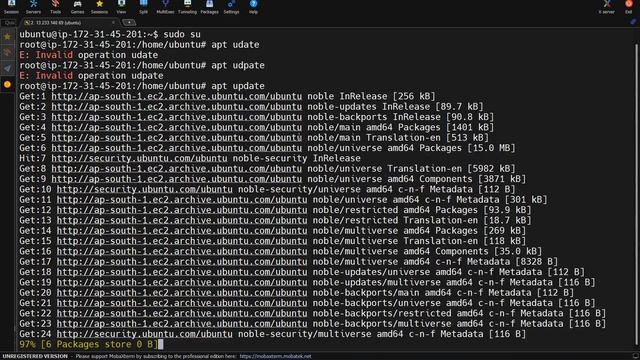This screenshot has height=360, width=640.
Task: Open MobaXterm Settings toolbar icon
Action: [x=231, y=7]
